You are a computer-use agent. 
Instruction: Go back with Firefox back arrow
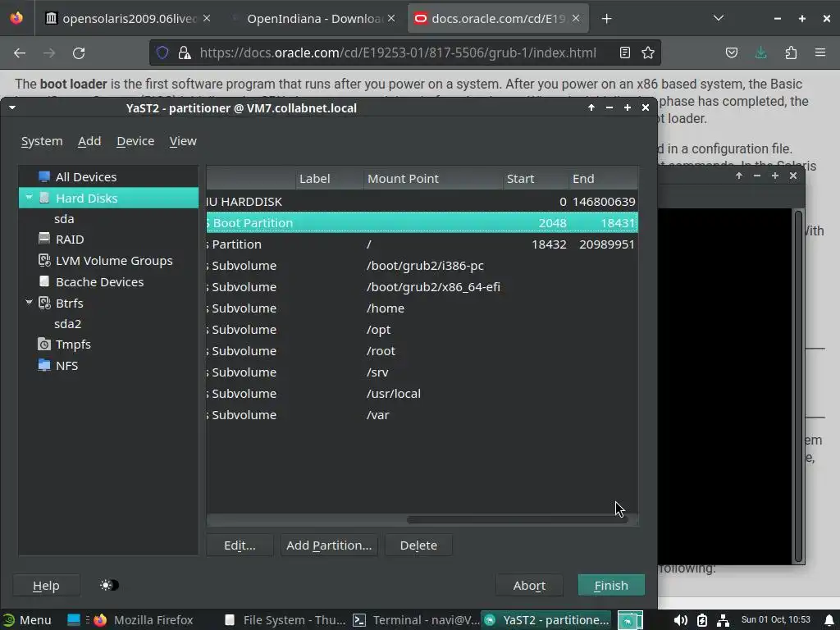pos(20,53)
